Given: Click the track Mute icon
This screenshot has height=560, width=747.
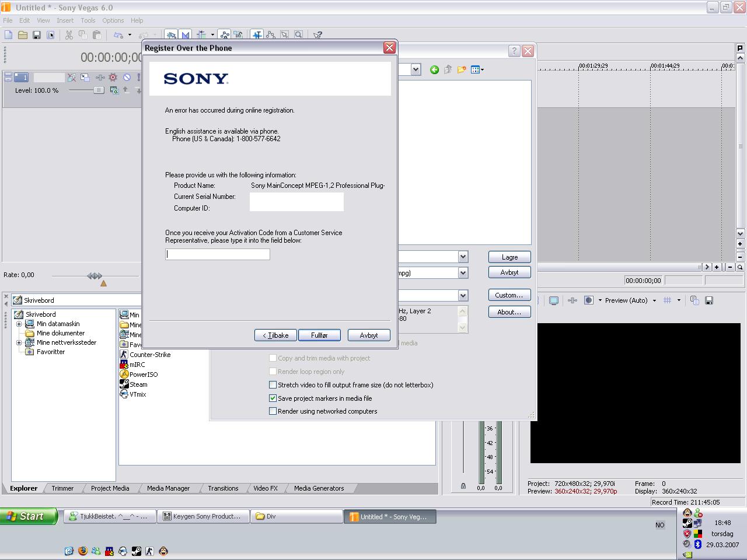Looking at the screenshot, I should (127, 77).
